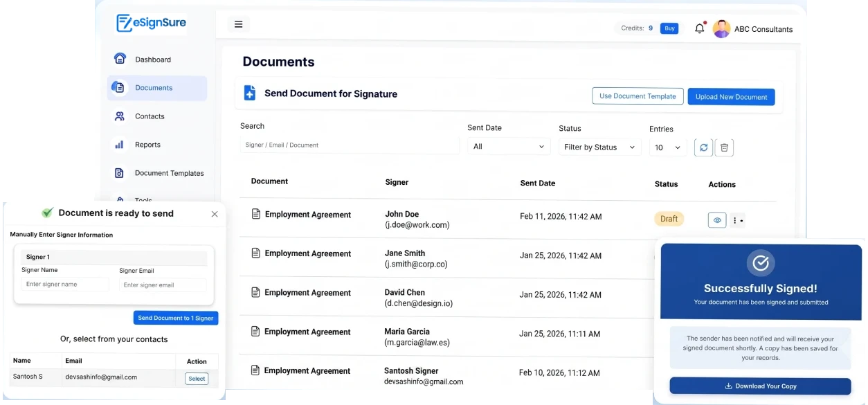Click the Dashboard home icon
Viewport: 868px width, 405px height.
(x=120, y=59)
